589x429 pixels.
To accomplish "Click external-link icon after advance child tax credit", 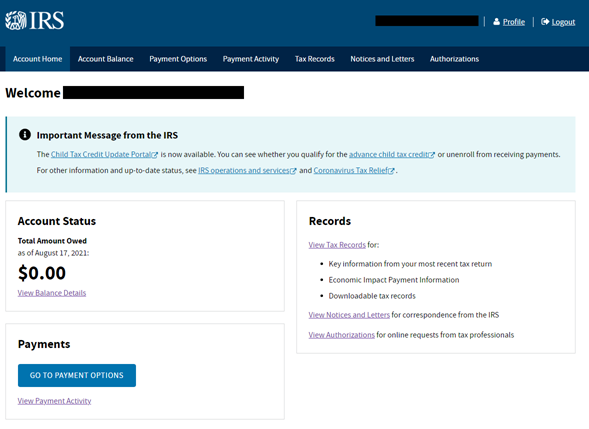I will pyautogui.click(x=432, y=155).
